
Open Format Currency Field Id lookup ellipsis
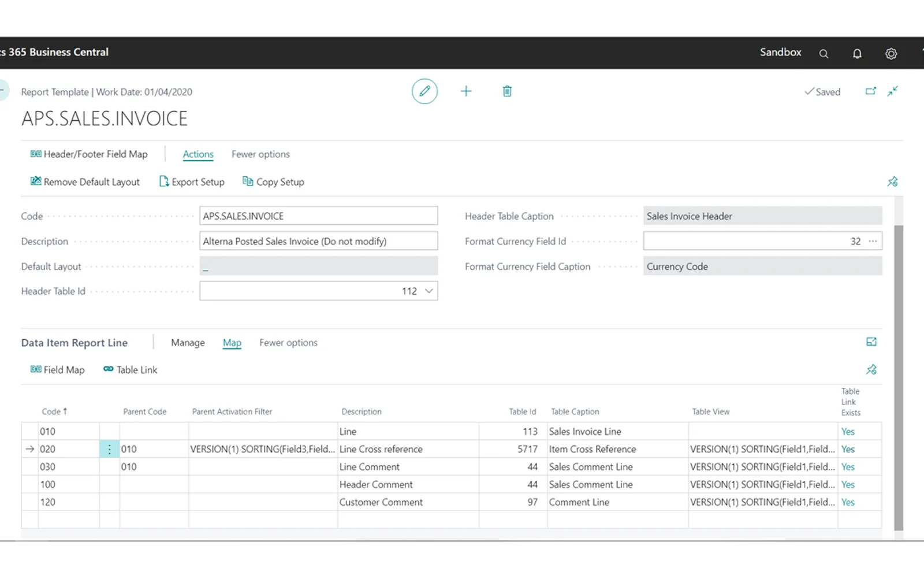[x=873, y=241]
